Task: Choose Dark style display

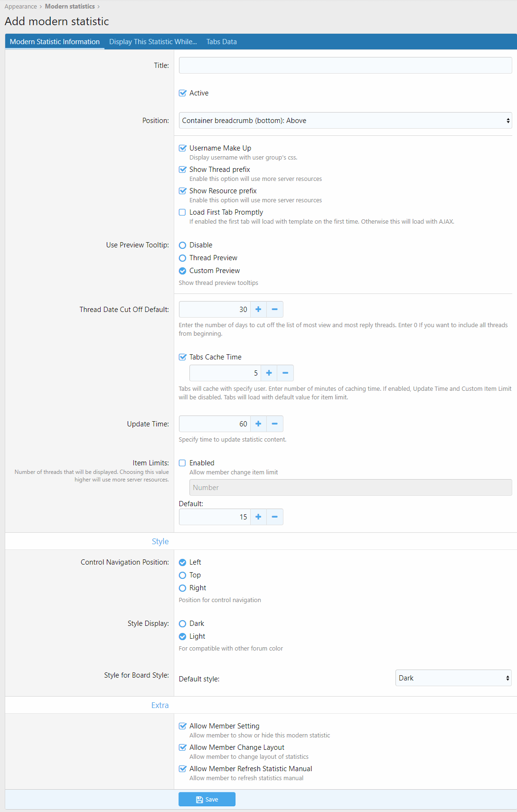Action: 183,624
